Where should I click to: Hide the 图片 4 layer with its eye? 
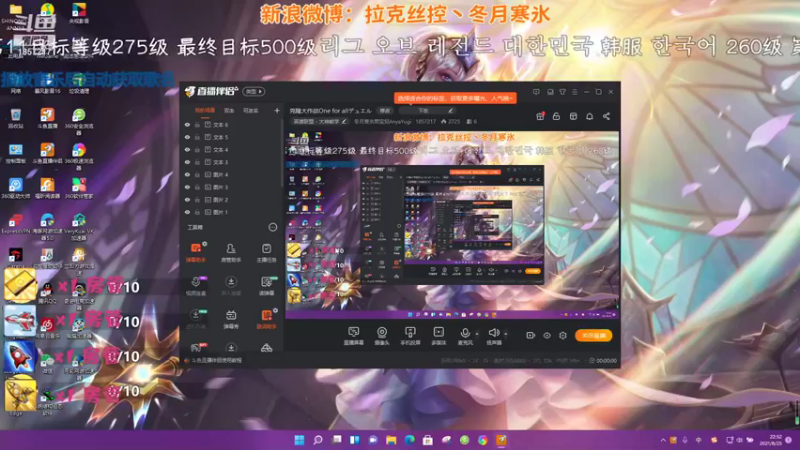(x=187, y=174)
